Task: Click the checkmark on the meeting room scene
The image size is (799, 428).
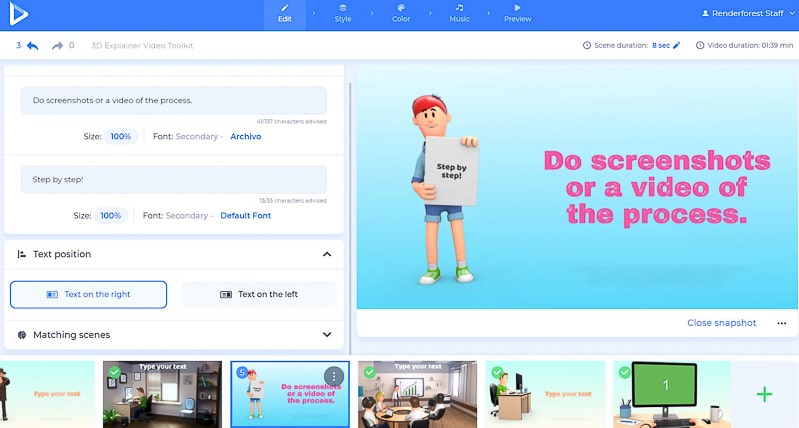Action: pyautogui.click(x=370, y=372)
